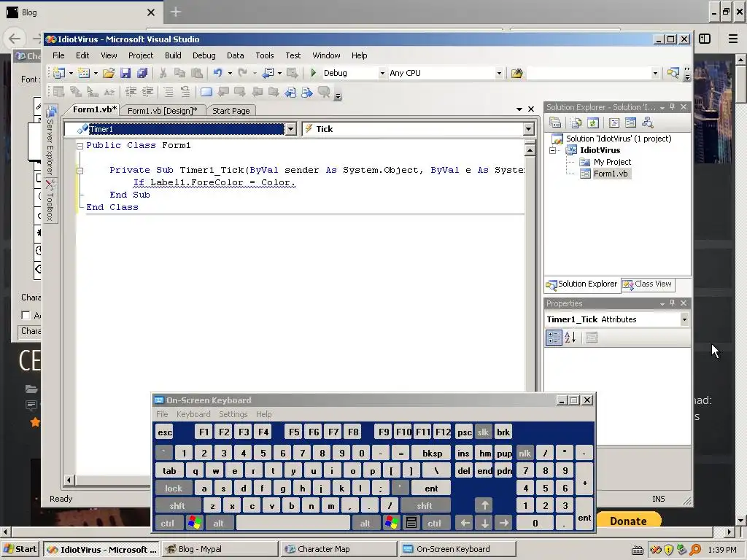Image resolution: width=747 pixels, height=560 pixels.
Task: Toggle the checkbox in Character Map window
Action: [x=26, y=315]
